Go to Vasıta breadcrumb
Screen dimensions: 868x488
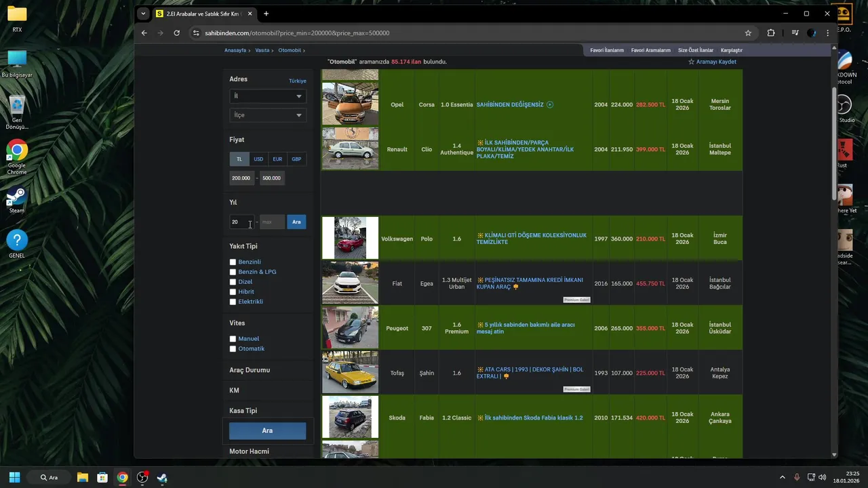click(x=262, y=50)
